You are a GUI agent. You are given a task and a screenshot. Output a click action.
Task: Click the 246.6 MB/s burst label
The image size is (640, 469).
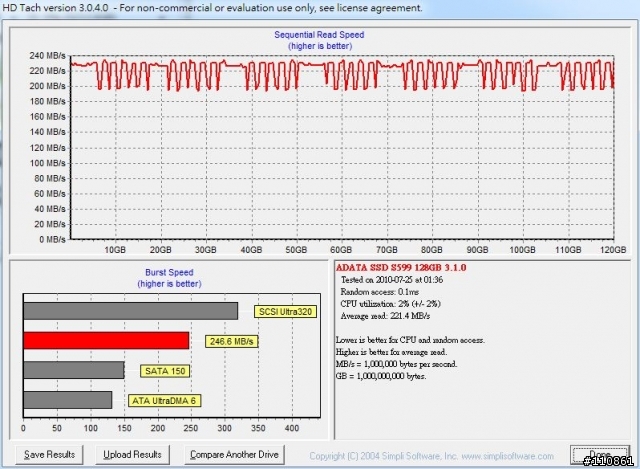tap(231, 341)
